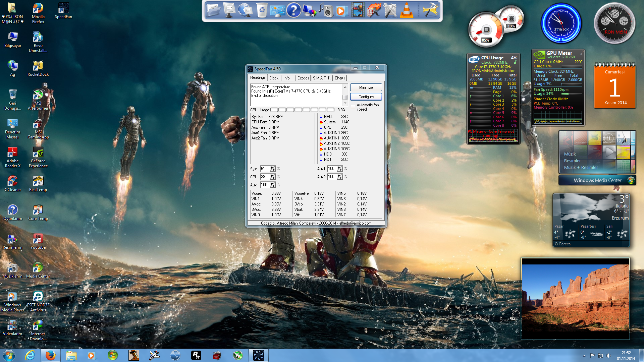Click the Aux1 percentage input field

click(x=332, y=169)
